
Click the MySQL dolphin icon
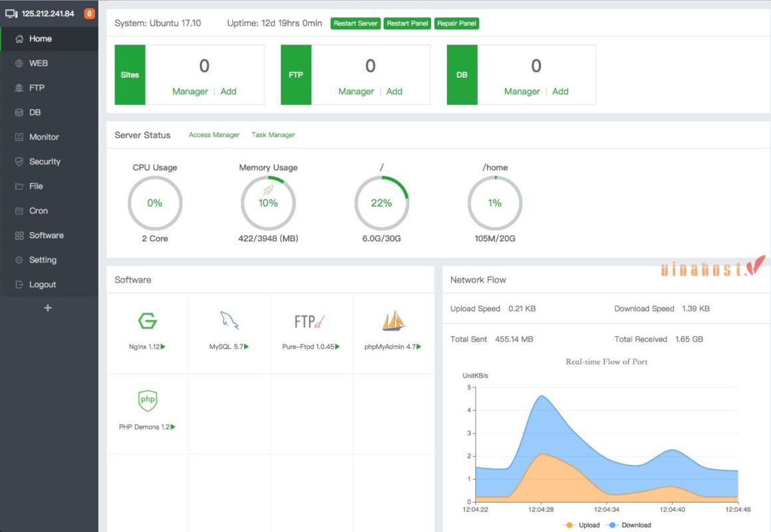coord(230,321)
